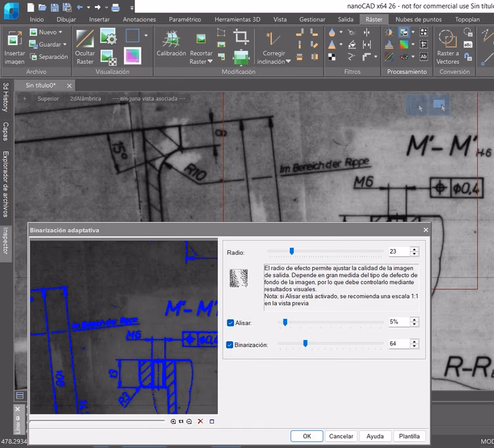Click the OK button
494x448 pixels.
(307, 436)
